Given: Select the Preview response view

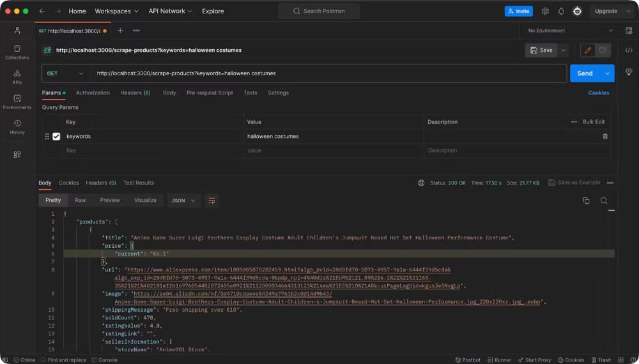Looking at the screenshot, I should pyautogui.click(x=110, y=201).
